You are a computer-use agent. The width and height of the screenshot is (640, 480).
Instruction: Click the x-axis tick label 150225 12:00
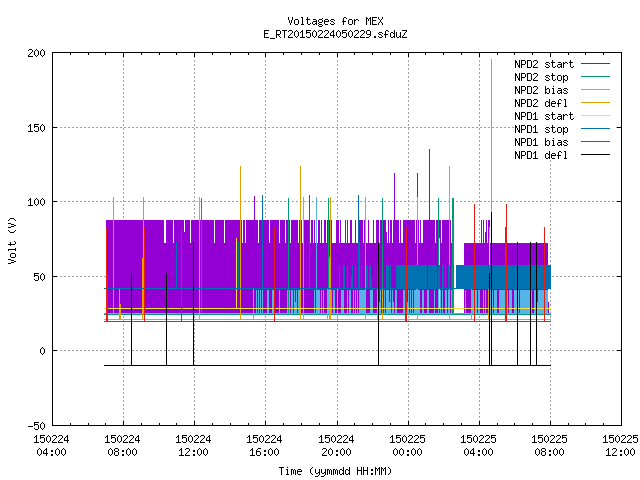point(620,446)
